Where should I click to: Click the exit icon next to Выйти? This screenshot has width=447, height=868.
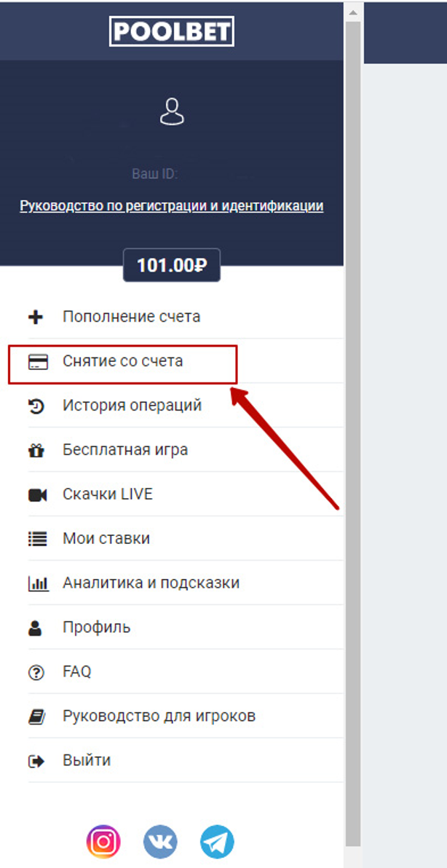coord(36,762)
